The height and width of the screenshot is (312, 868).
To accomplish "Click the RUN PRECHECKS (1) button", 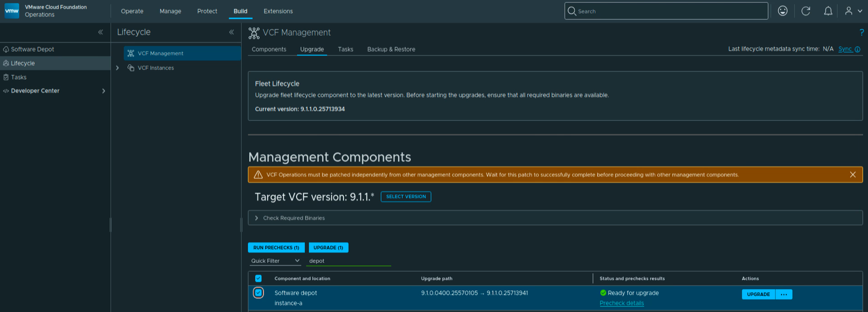I will tap(276, 247).
